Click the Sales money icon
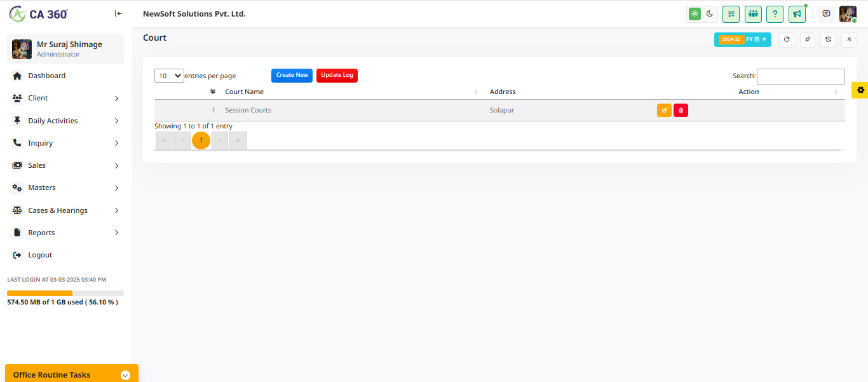This screenshot has height=382, width=868. pyautogui.click(x=17, y=165)
